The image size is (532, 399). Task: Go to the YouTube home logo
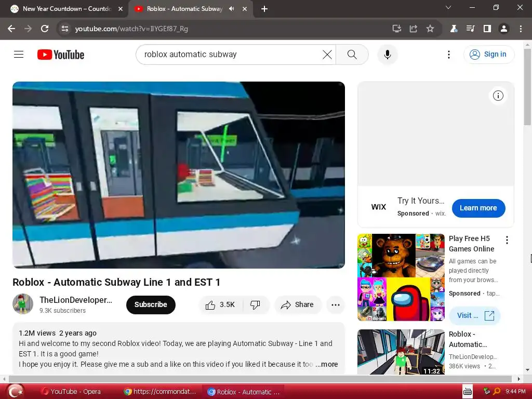pos(61,55)
